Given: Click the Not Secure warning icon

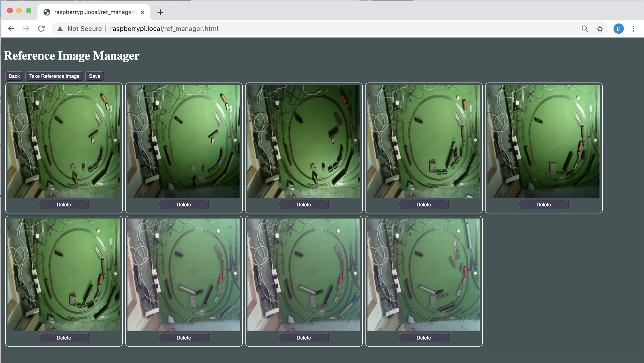Looking at the screenshot, I should tap(60, 29).
